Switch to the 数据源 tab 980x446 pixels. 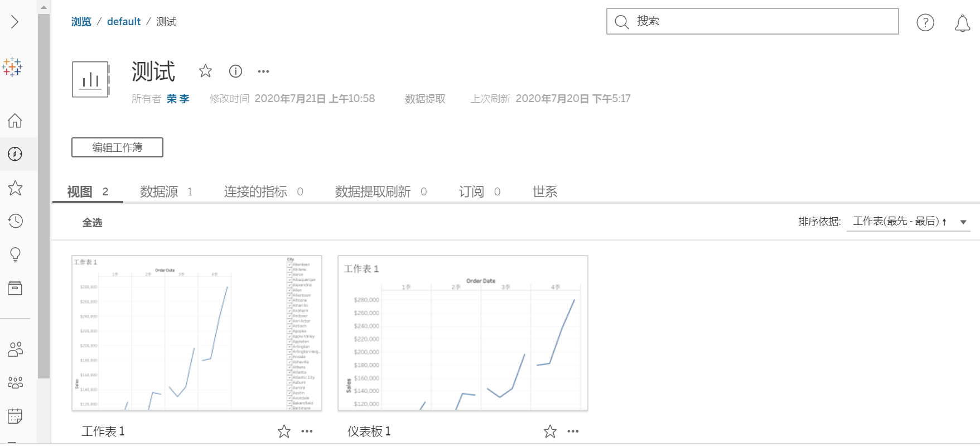[x=166, y=191]
